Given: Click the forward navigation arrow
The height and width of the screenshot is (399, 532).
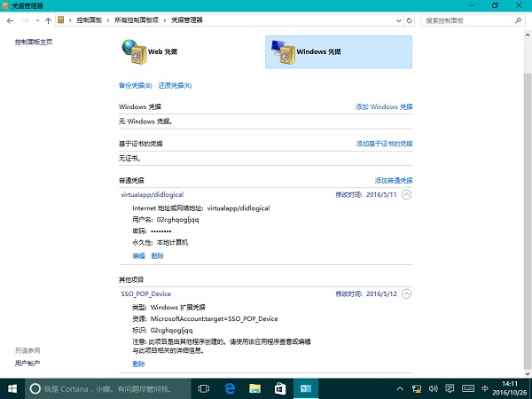Looking at the screenshot, I should tap(25, 20).
